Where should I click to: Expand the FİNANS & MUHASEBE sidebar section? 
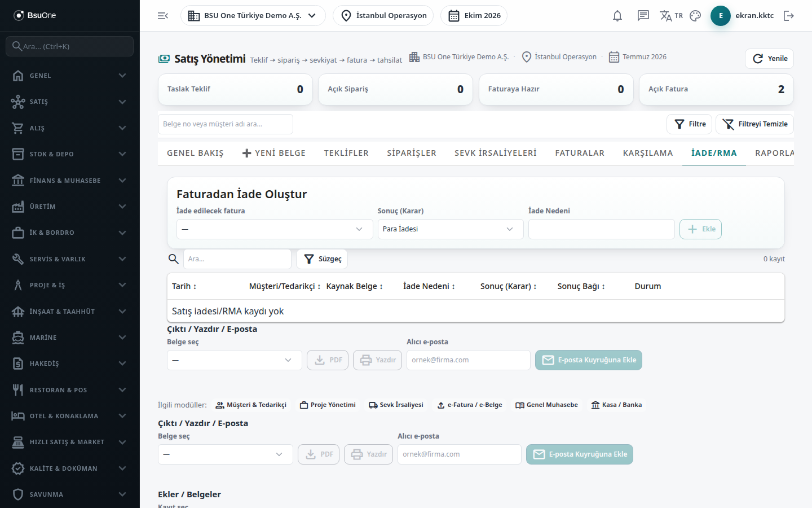click(x=70, y=181)
